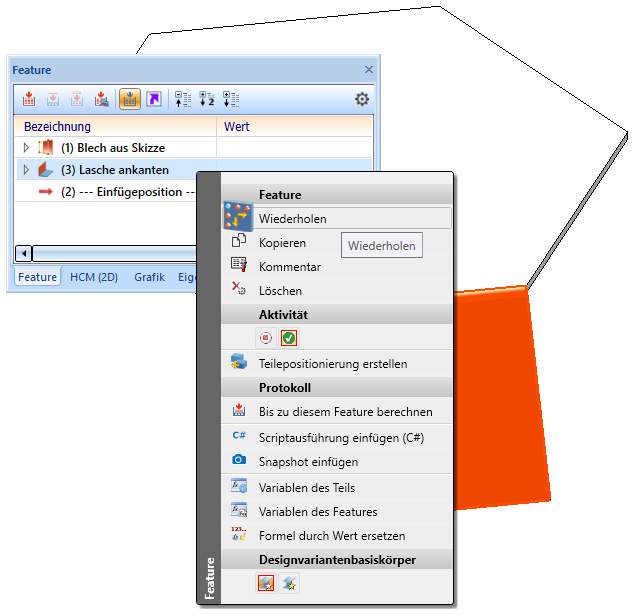The height and width of the screenshot is (615, 633).
Task: Click the greyed second recalculate toolbar icon
Action: 53,99
